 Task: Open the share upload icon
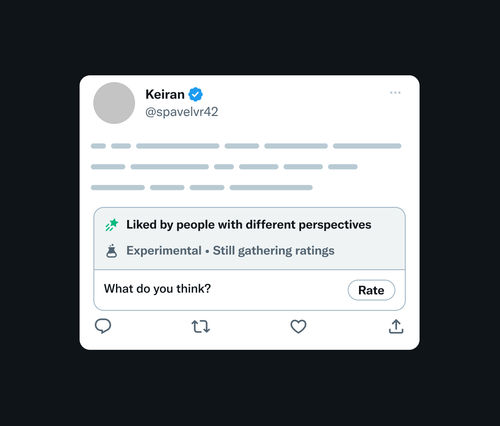(396, 326)
